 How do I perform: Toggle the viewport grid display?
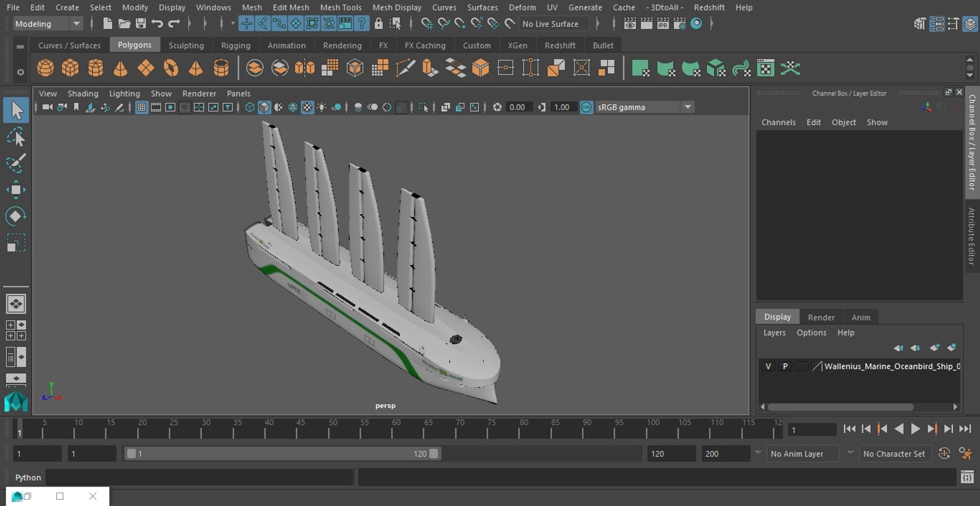(x=141, y=107)
